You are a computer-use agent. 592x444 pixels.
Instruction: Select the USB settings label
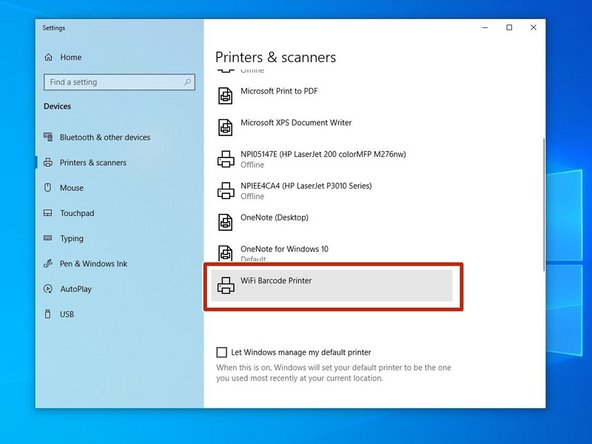pos(67,314)
